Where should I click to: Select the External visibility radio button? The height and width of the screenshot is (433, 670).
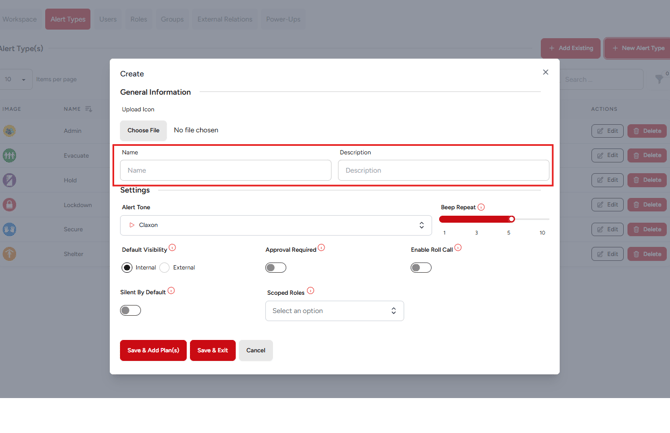pos(165,268)
